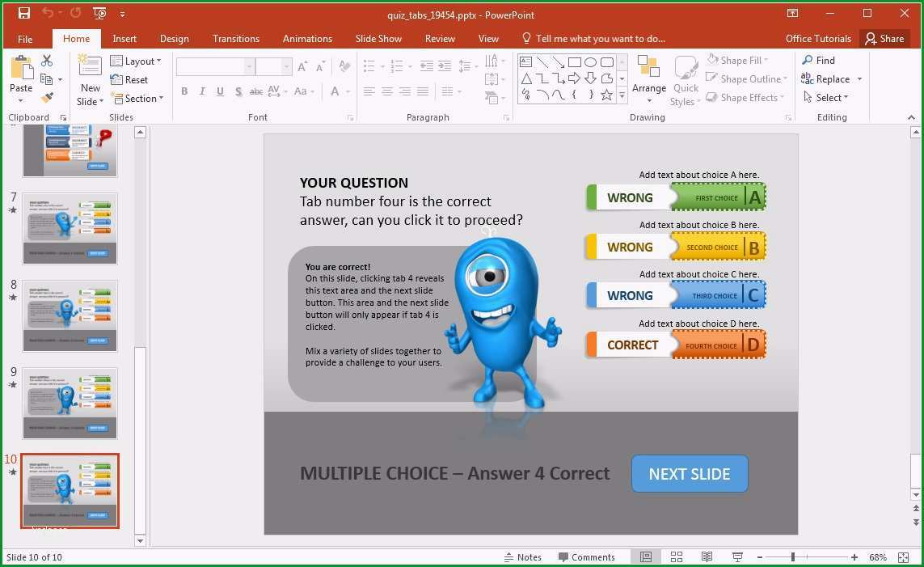Viewport: 924px width, 567px height.
Task: Click the Cut scissors icon
Action: [x=47, y=60]
